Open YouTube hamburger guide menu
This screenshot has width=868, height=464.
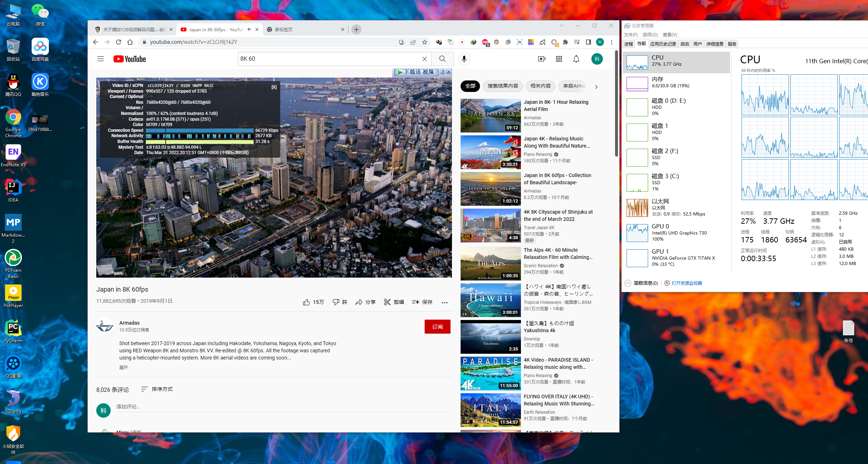tap(101, 59)
